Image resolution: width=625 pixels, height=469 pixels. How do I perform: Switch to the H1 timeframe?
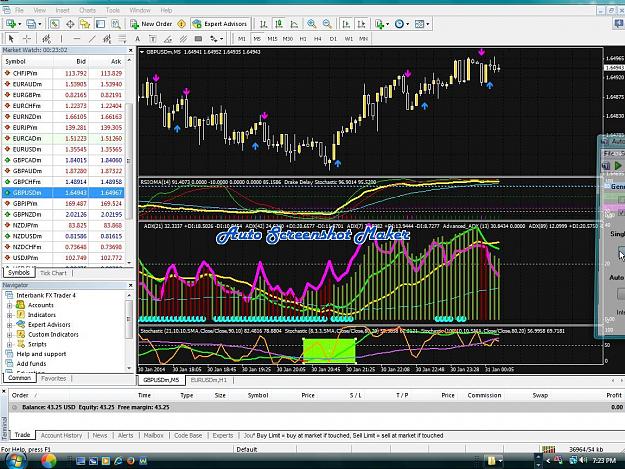(303, 39)
